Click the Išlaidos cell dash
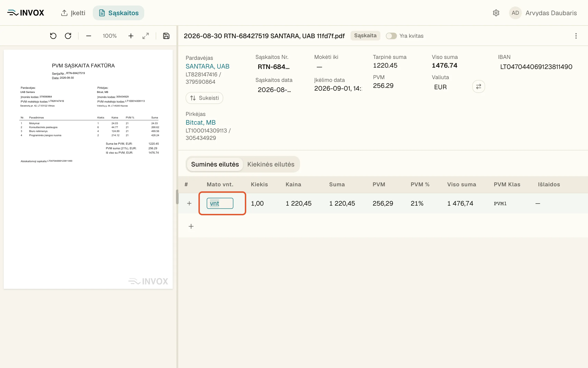This screenshot has height=368, width=588. pyautogui.click(x=538, y=204)
